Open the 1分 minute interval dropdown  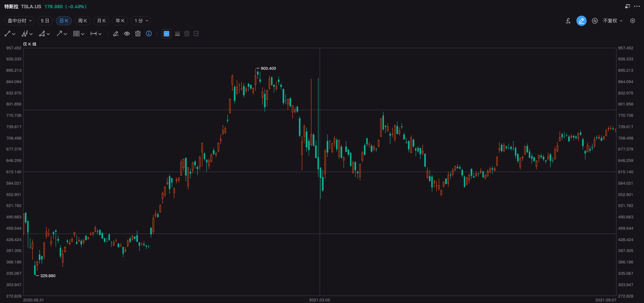(x=141, y=21)
